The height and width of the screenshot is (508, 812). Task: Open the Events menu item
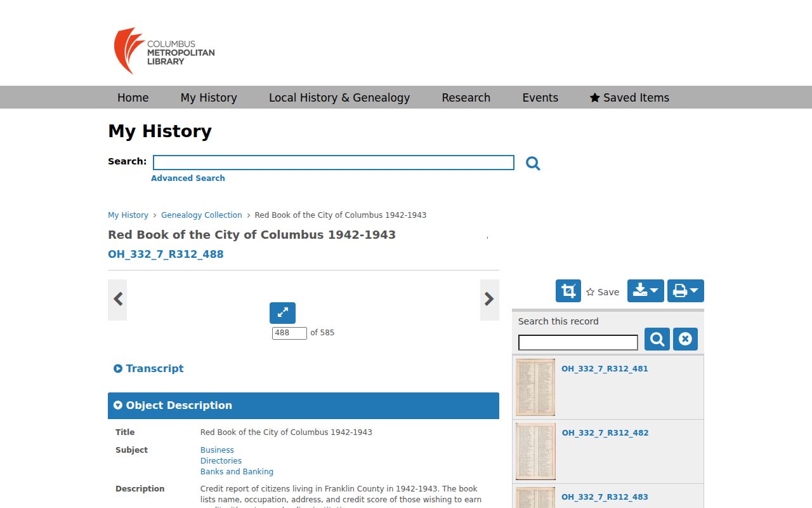(x=540, y=98)
